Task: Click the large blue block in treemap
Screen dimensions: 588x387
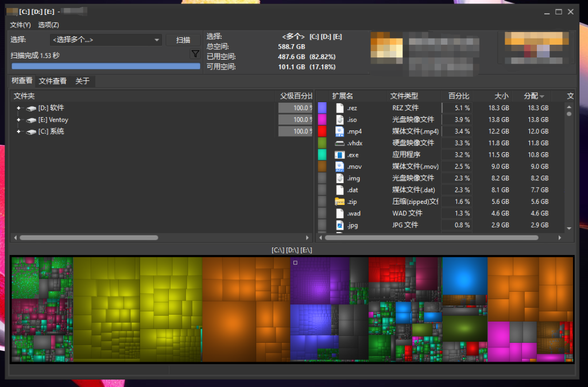Action: pyautogui.click(x=465, y=275)
